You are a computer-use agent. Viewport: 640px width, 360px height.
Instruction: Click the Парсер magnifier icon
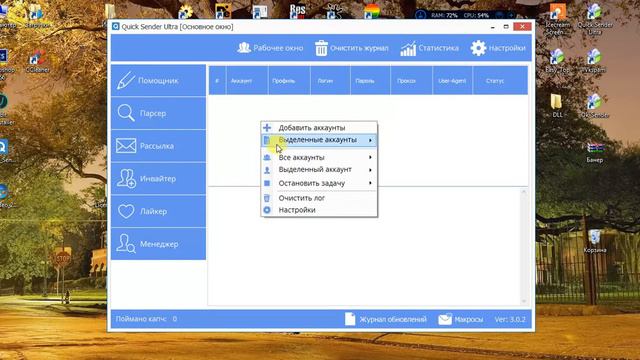point(126,113)
